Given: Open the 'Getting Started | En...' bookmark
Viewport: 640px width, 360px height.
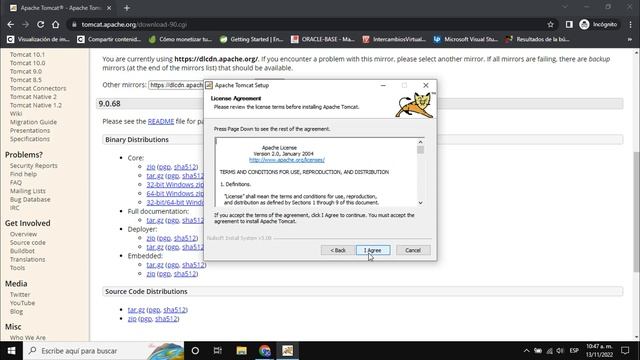Looking at the screenshot, I should click(x=251, y=39).
